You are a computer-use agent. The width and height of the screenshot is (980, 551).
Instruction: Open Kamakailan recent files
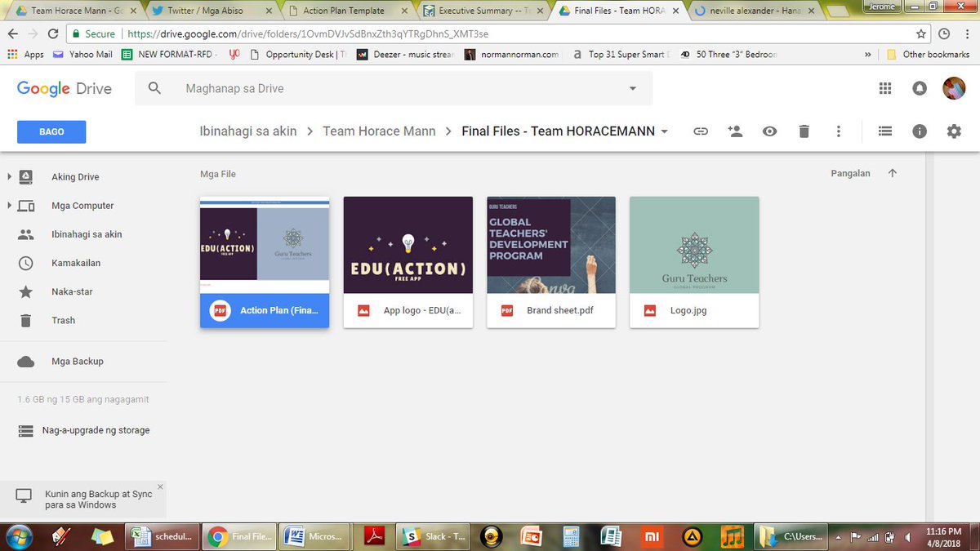[x=76, y=263]
